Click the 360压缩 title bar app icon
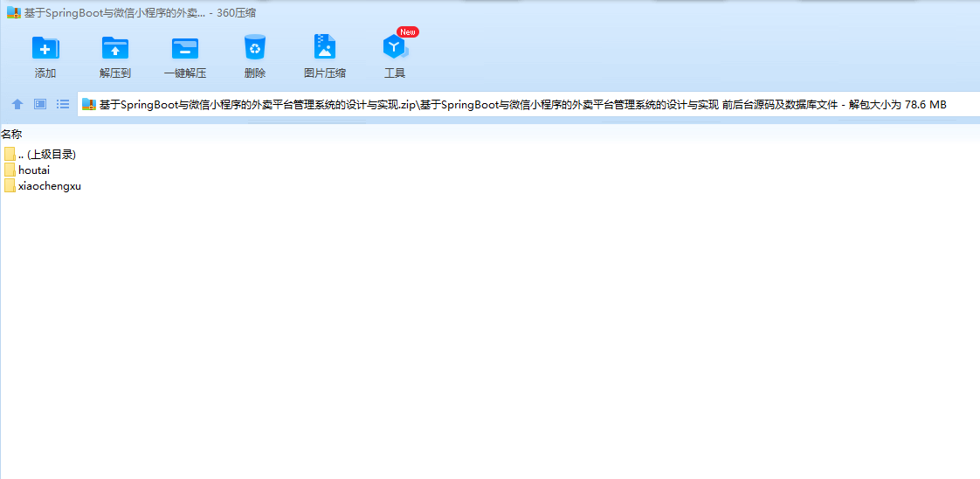Screen dimensions: 980x479 pos(14,12)
